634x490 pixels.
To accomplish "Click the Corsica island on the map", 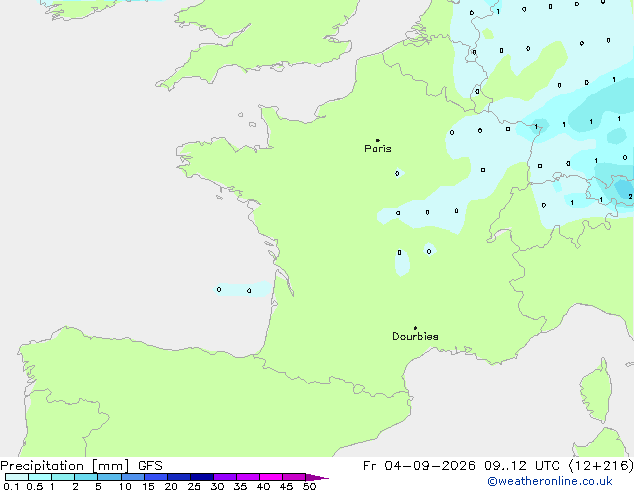I will (596, 390).
